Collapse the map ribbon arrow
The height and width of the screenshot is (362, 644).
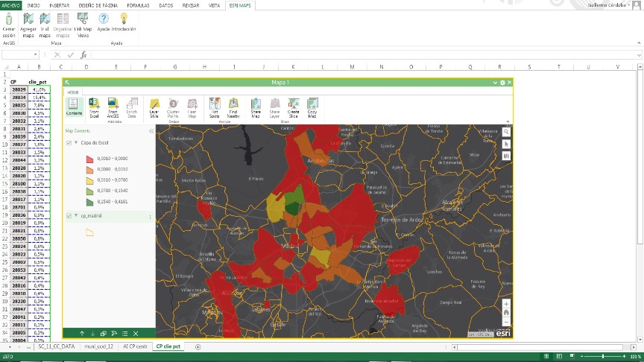point(508,121)
